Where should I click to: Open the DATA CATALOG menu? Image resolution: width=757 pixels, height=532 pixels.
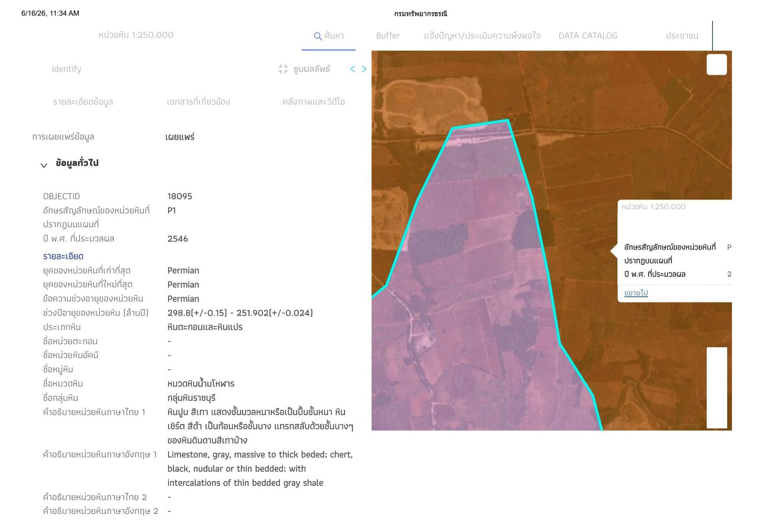[x=588, y=36]
